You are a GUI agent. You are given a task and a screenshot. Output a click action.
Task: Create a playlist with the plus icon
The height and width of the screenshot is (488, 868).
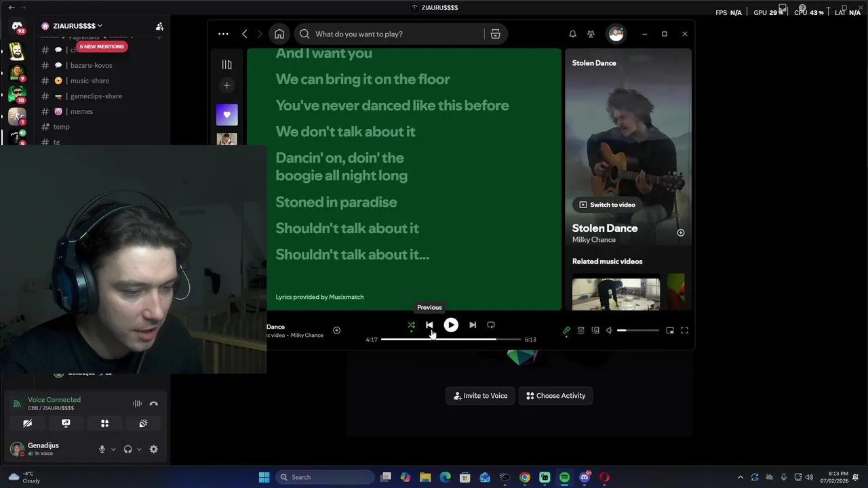coord(226,85)
